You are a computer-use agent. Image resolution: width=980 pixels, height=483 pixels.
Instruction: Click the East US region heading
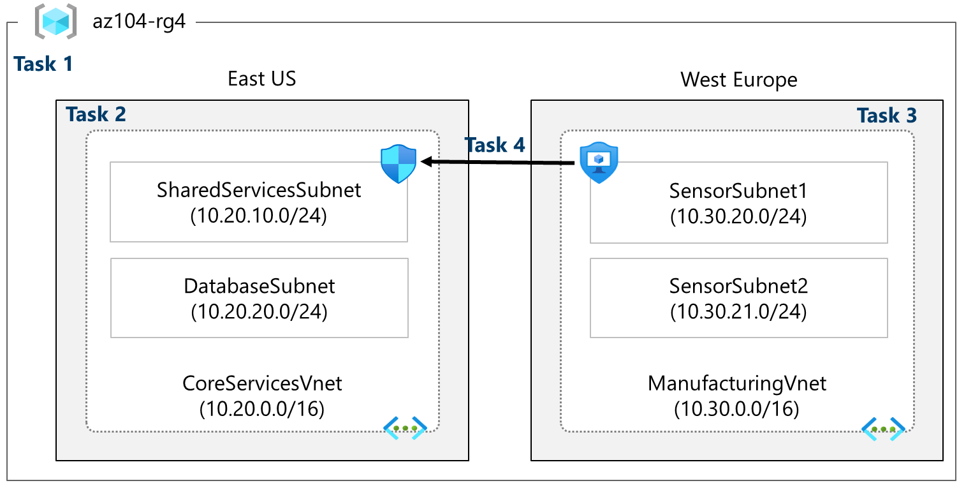point(262,79)
